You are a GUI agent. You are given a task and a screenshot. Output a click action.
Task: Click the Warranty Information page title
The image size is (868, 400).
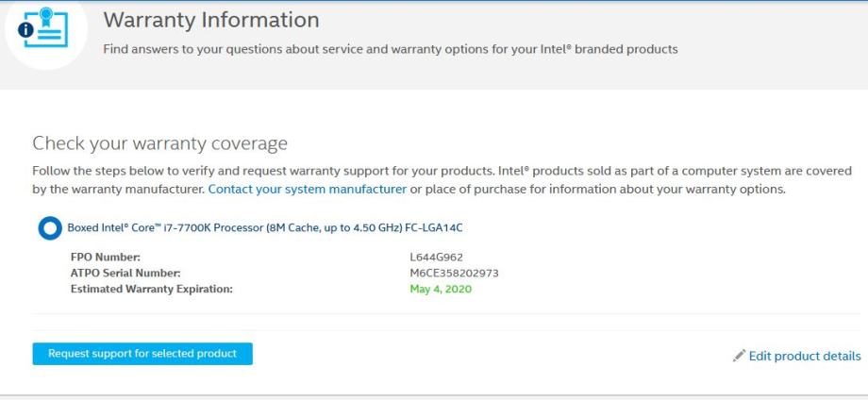[x=210, y=20]
